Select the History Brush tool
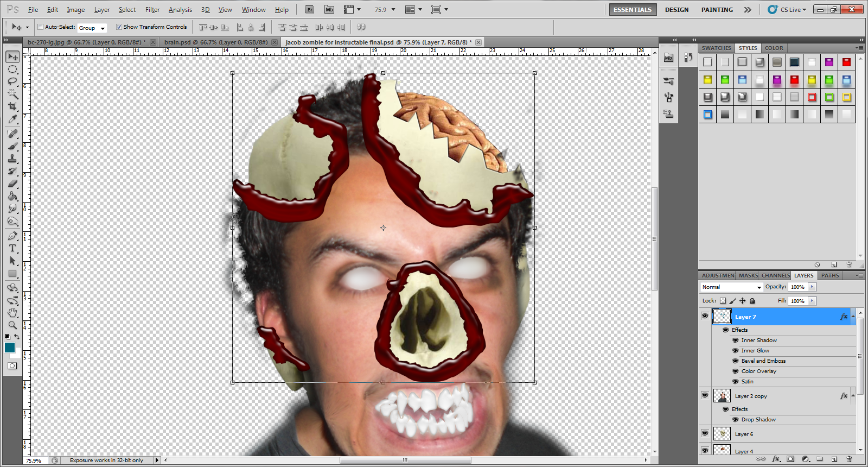This screenshot has width=868, height=467. [12, 171]
